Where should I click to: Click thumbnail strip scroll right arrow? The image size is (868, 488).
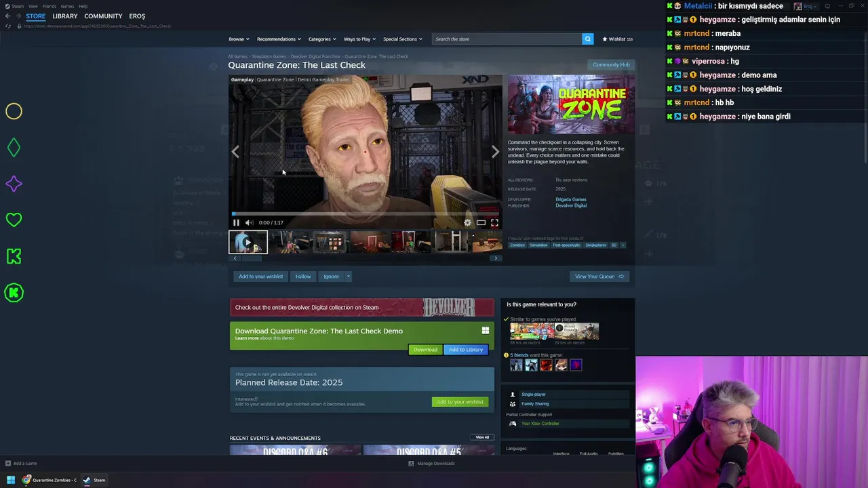click(496, 258)
